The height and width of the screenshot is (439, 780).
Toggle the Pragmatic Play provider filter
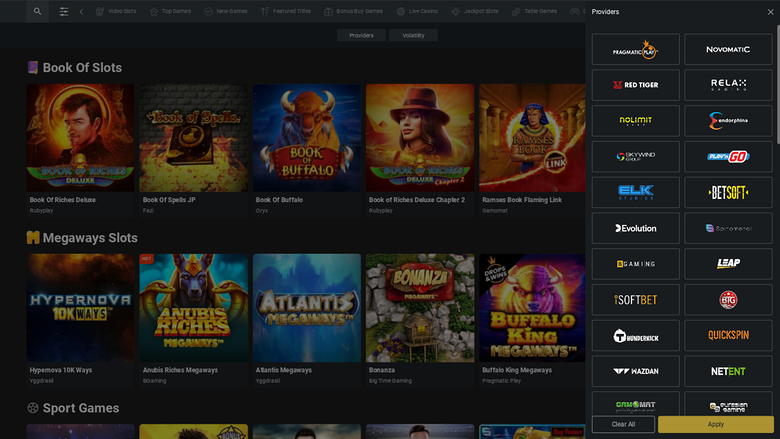click(635, 49)
